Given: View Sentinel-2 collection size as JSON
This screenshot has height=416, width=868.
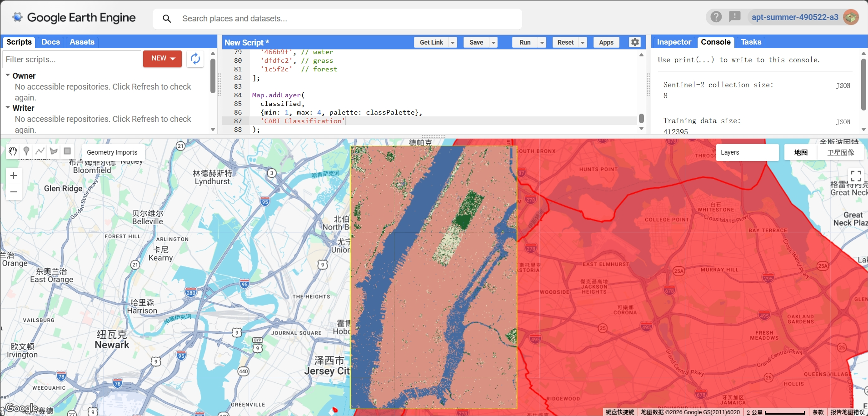Looking at the screenshot, I should [x=843, y=85].
